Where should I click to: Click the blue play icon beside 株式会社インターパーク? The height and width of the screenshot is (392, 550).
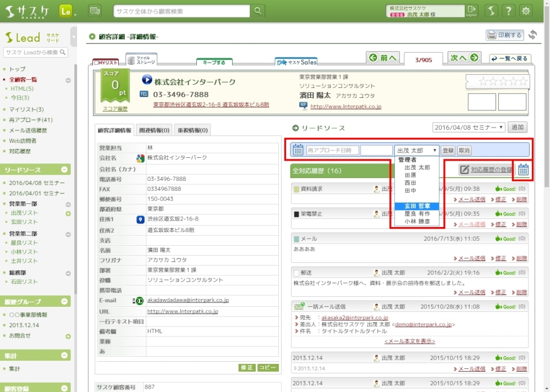[x=147, y=80]
